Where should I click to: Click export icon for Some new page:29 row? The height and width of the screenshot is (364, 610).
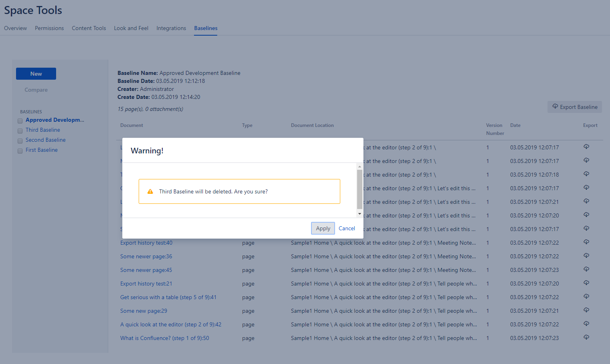tap(586, 310)
